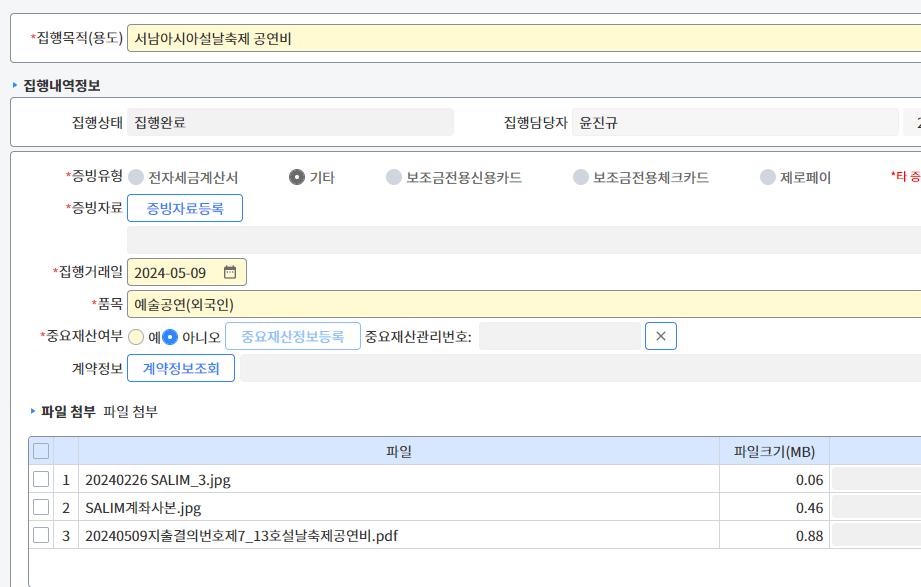921x587 pixels.
Task: Collapse the 집행내역정보 section arrow
Action: click(x=15, y=85)
